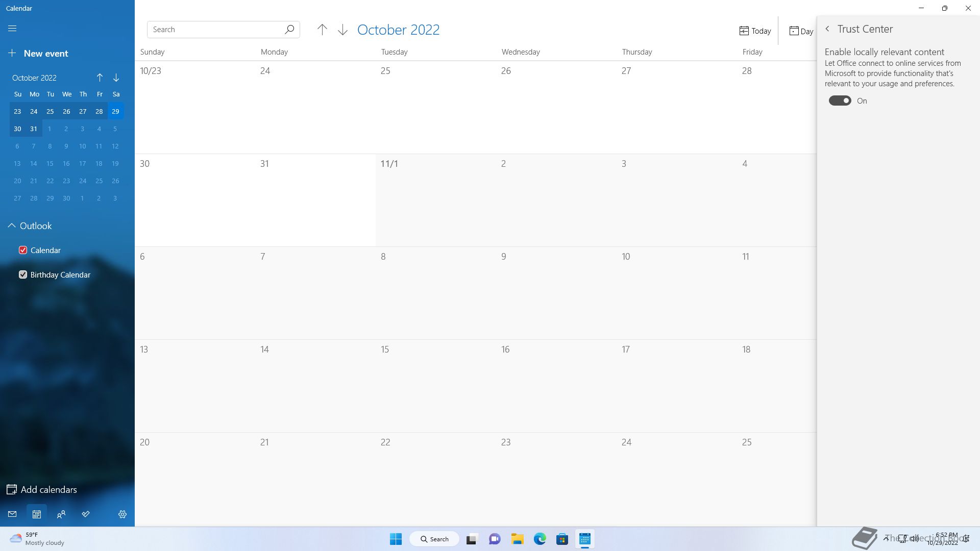Open File Explorer from taskbar

pos(518,539)
